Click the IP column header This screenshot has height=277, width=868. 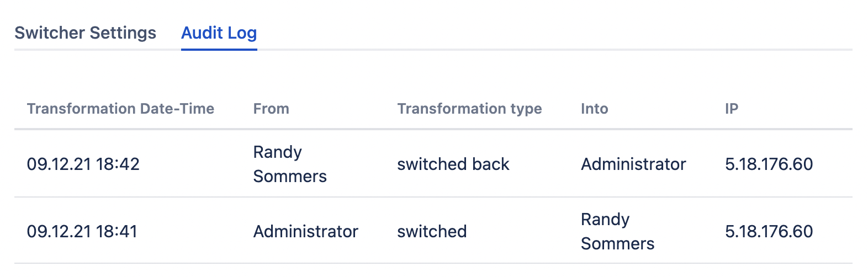click(732, 109)
